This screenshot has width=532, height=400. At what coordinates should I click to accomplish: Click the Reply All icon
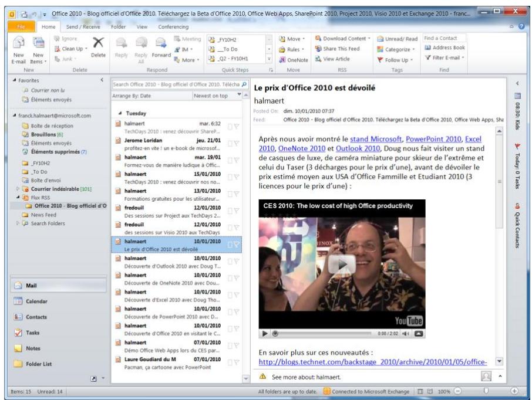(141, 43)
